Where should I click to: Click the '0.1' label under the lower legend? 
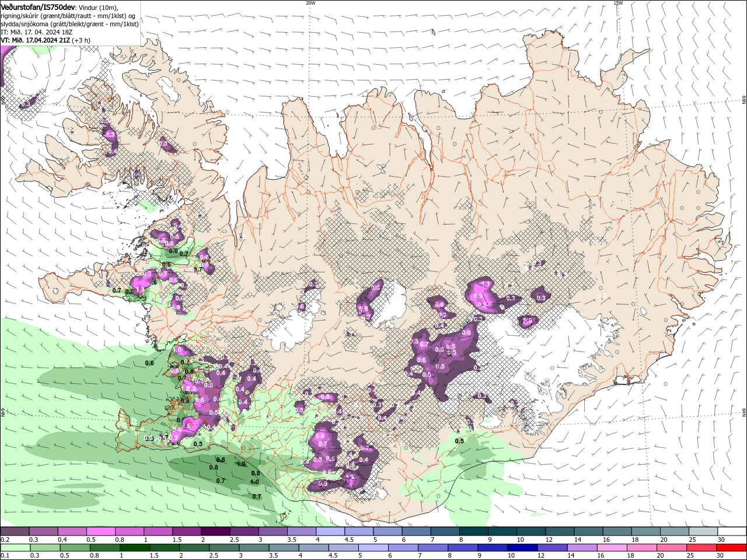click(5, 556)
